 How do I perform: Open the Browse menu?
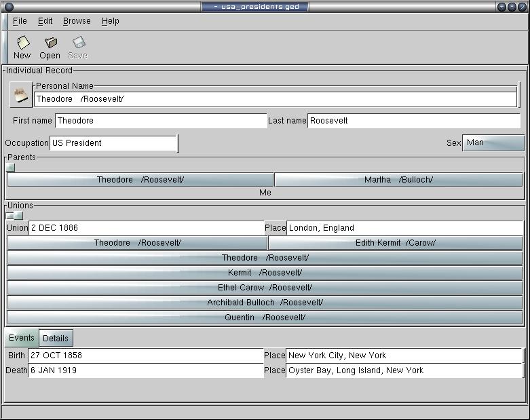[77, 21]
